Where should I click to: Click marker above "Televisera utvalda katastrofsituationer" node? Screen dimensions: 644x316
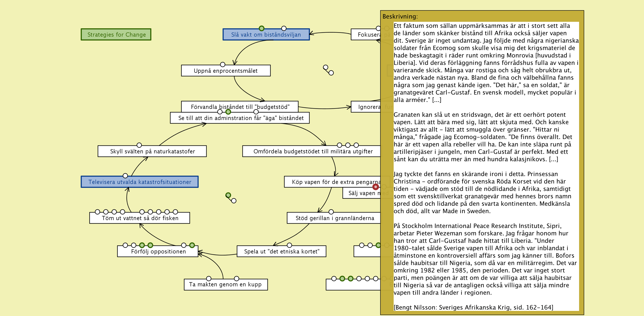[125, 176]
